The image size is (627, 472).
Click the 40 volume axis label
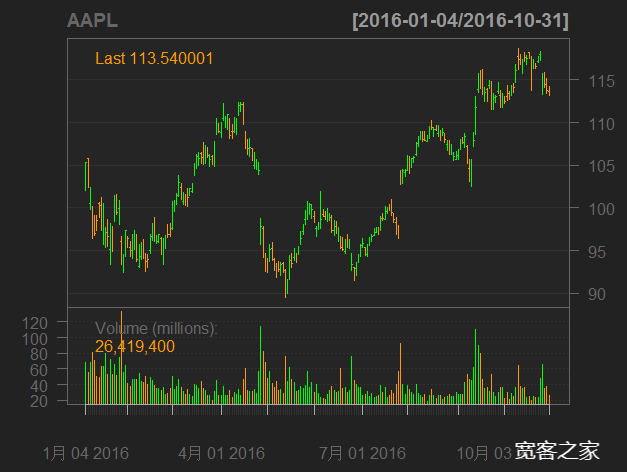pyautogui.click(x=39, y=386)
